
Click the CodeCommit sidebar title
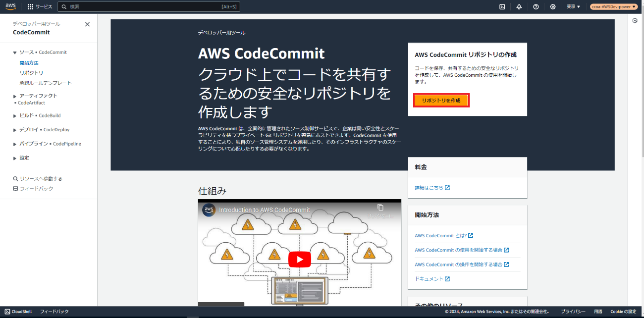click(31, 32)
